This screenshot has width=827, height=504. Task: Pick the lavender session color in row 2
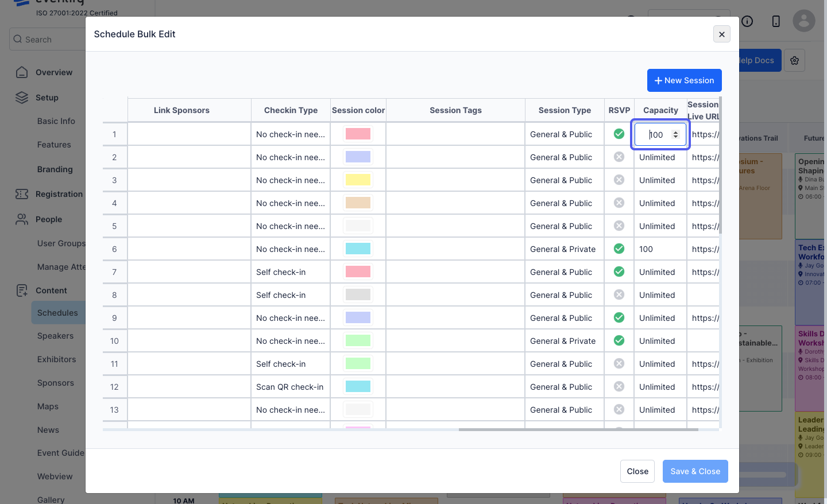[x=358, y=157]
